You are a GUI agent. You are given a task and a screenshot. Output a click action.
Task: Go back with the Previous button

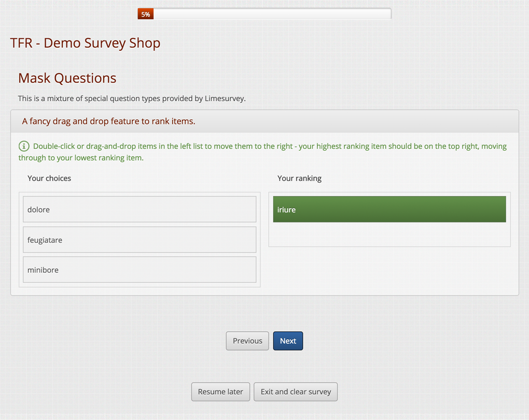[x=247, y=341]
